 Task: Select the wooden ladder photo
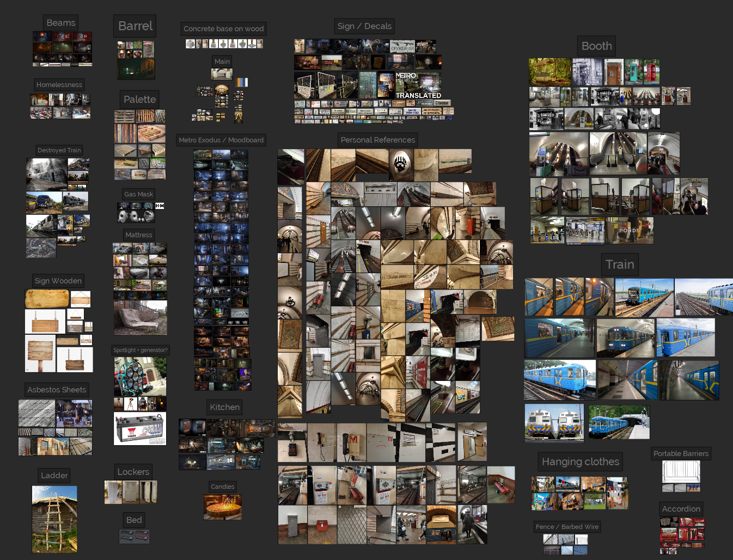click(x=54, y=519)
